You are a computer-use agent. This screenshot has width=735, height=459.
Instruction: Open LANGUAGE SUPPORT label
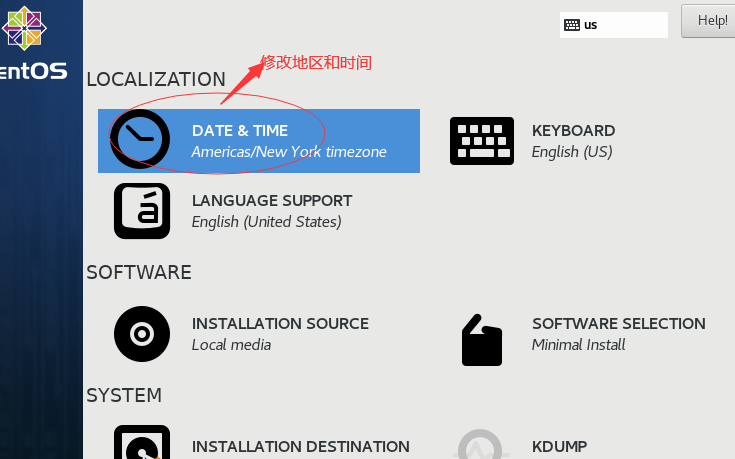coord(272,201)
